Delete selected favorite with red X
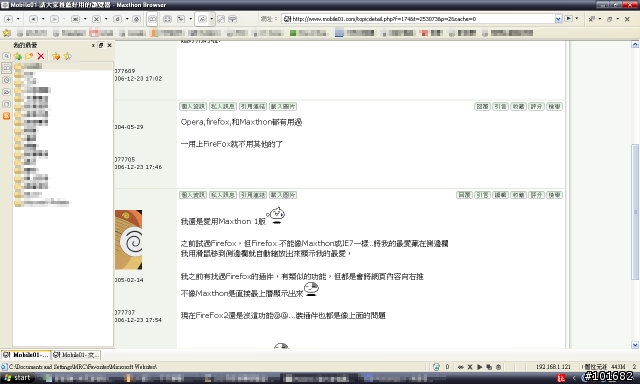Screen dimensions: 640x384 coord(40,56)
